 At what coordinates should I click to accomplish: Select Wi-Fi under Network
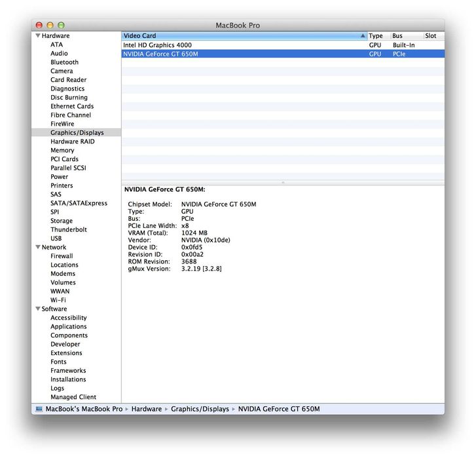point(58,300)
